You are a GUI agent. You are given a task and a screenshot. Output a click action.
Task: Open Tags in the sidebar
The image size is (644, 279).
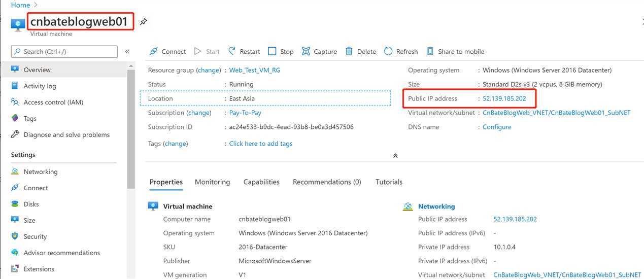[x=30, y=118]
